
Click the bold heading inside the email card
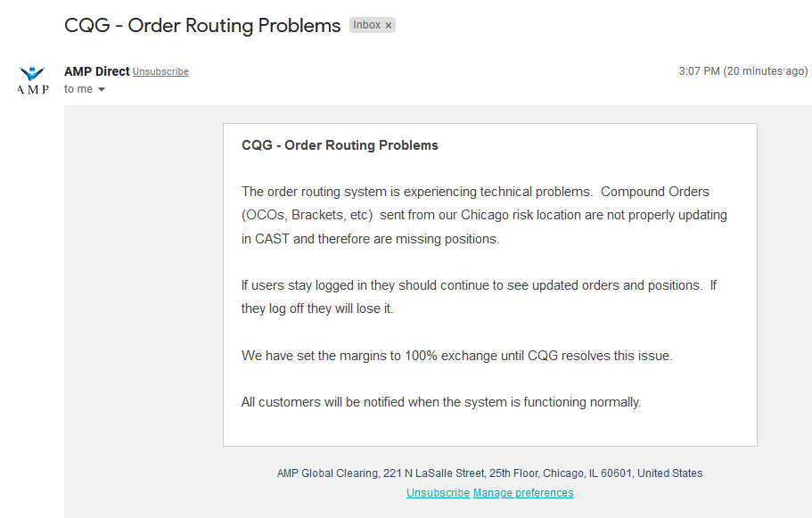pos(340,145)
